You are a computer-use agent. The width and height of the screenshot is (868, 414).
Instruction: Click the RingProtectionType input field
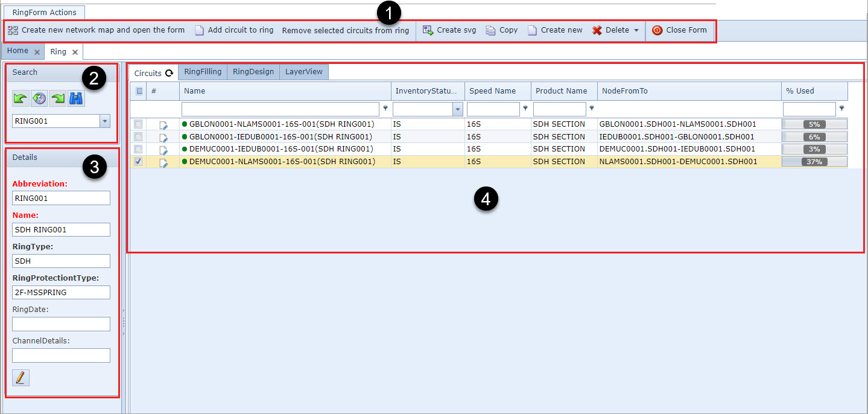[x=62, y=292]
